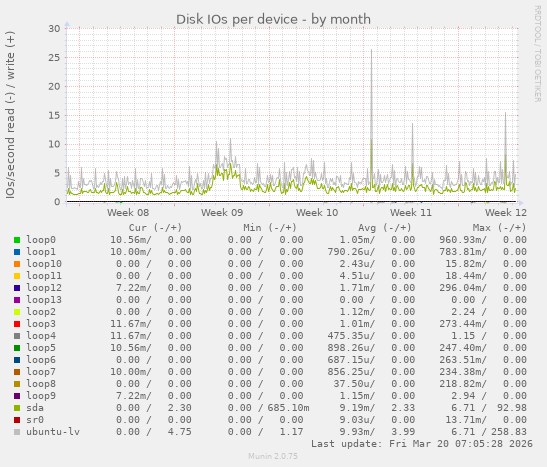Click the sda olive legend swatch
The height and width of the screenshot is (467, 547).
click(x=17, y=408)
